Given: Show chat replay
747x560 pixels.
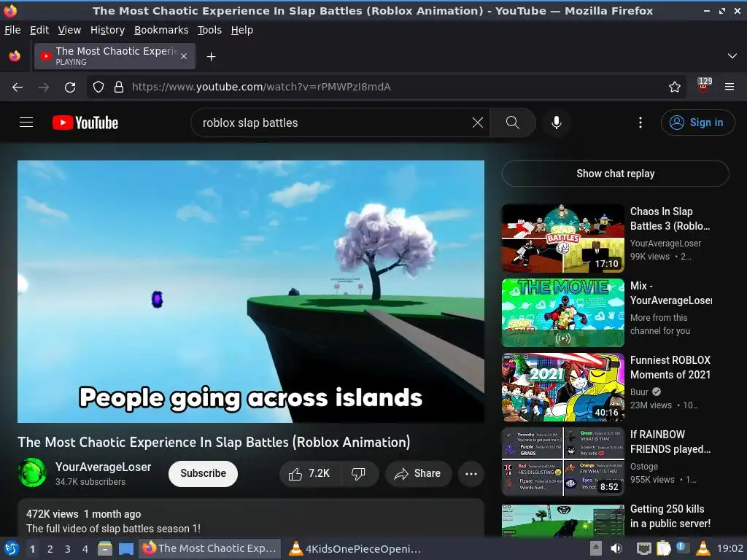Looking at the screenshot, I should coord(615,174).
